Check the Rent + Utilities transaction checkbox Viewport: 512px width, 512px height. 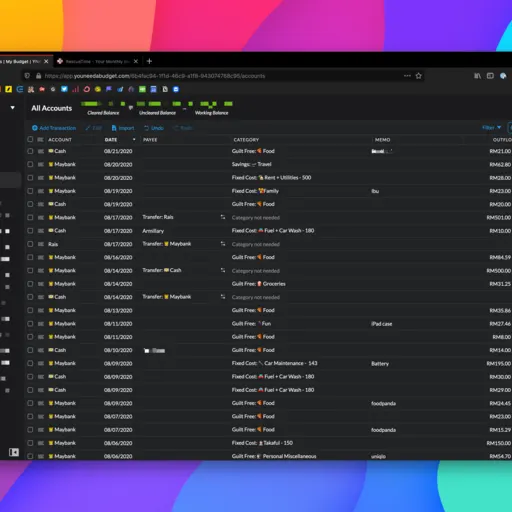click(30, 178)
